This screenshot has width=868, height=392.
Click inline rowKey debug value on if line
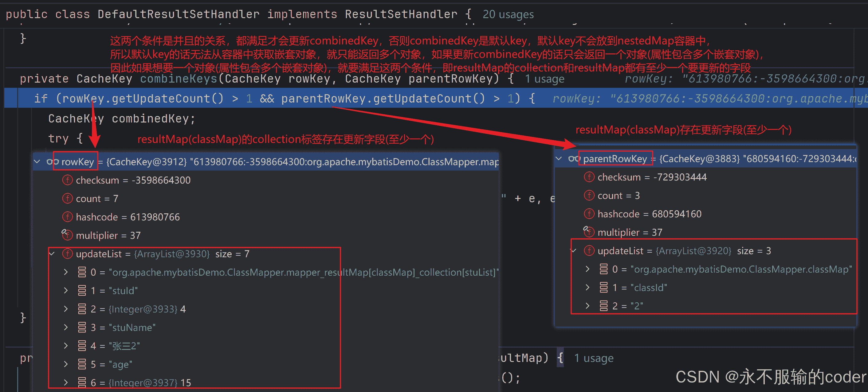coord(710,98)
